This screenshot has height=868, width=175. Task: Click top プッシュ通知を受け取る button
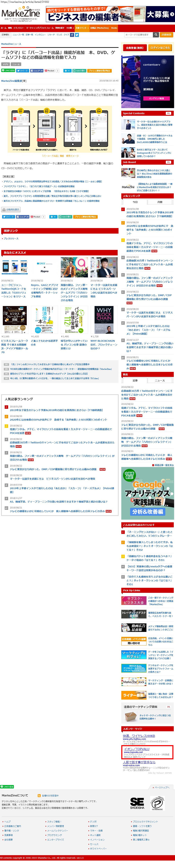99,71
